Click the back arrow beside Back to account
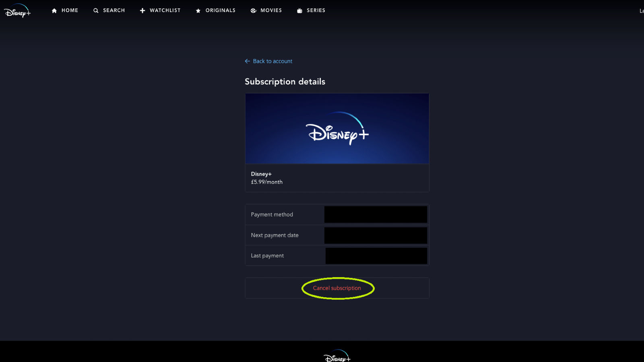Viewport: 644px width, 362px height. coord(247,61)
